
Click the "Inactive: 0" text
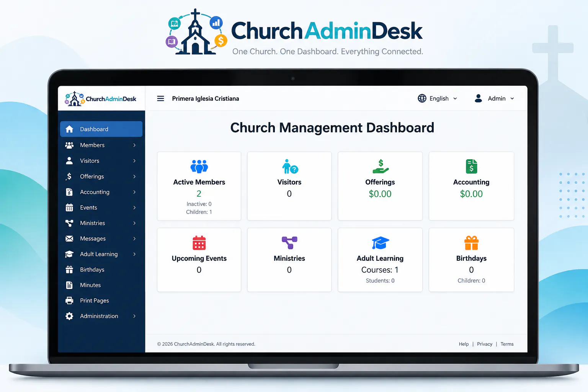pyautogui.click(x=199, y=204)
